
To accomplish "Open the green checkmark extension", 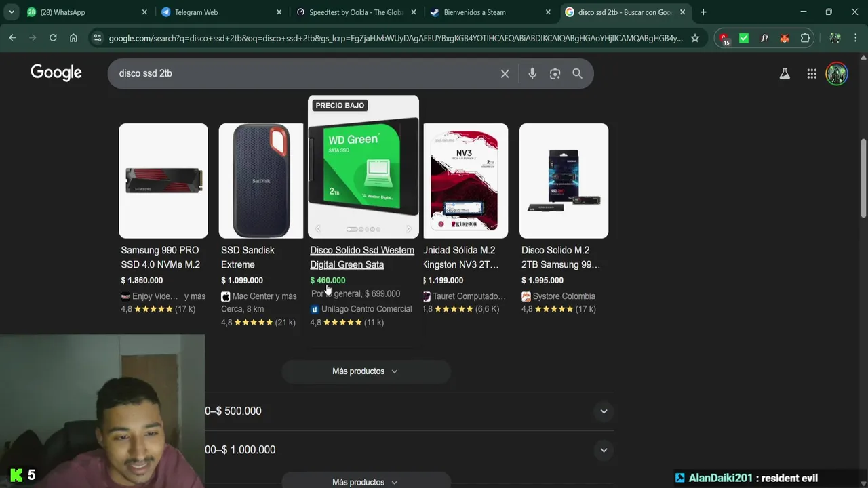I will pos(744,38).
